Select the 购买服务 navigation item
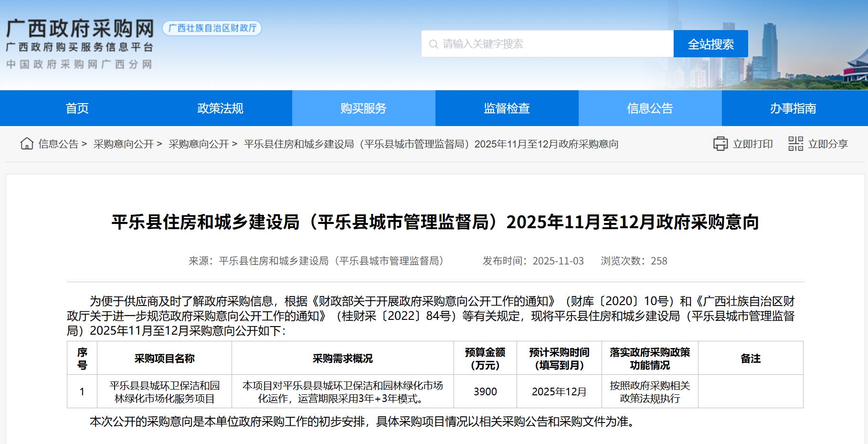Viewport: 868px width, 444px height. coord(363,108)
